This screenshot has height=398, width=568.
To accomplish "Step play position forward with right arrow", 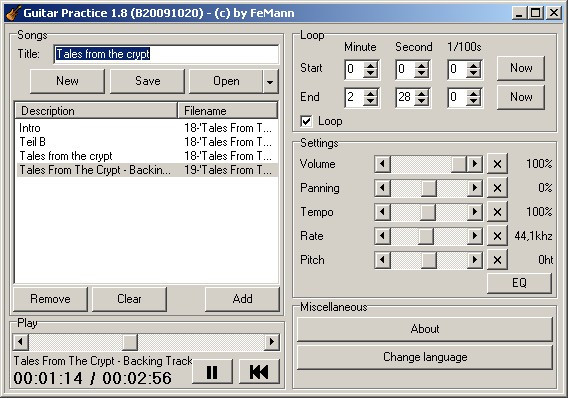I will 272,342.
